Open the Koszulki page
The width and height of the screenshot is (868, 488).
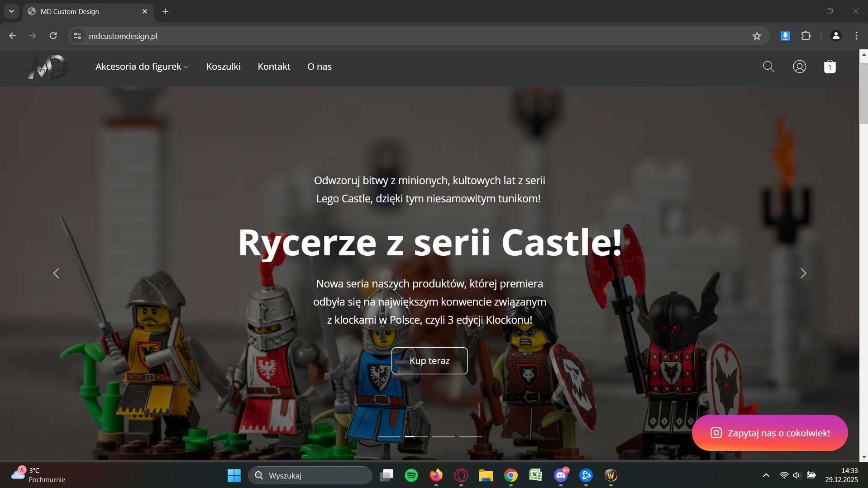(x=224, y=67)
